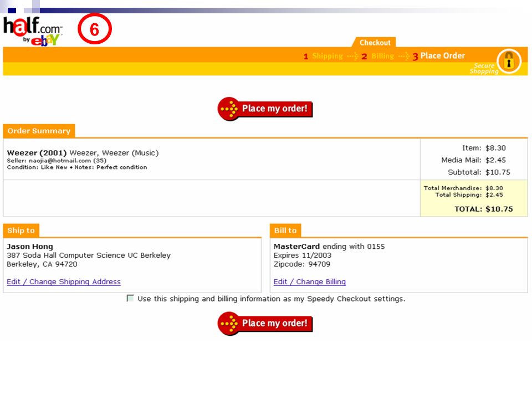Click the Bill to section header
The image size is (532, 399).
click(285, 231)
